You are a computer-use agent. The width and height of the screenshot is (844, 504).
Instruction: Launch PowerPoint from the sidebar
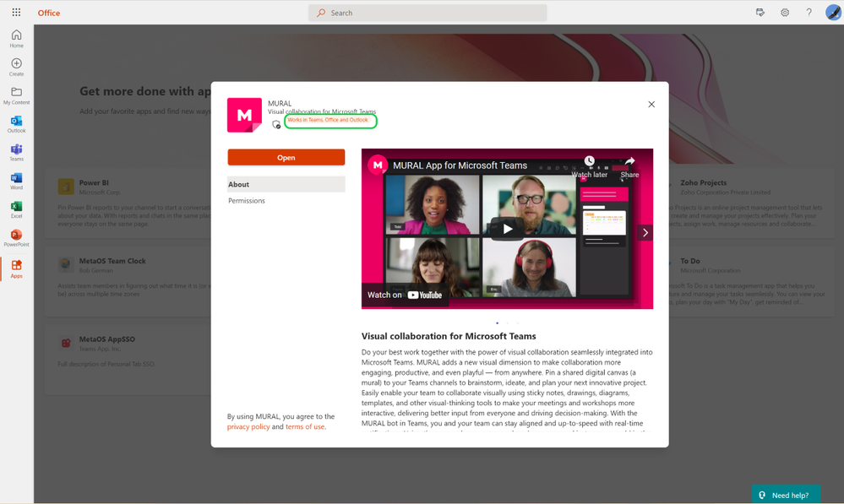click(17, 238)
